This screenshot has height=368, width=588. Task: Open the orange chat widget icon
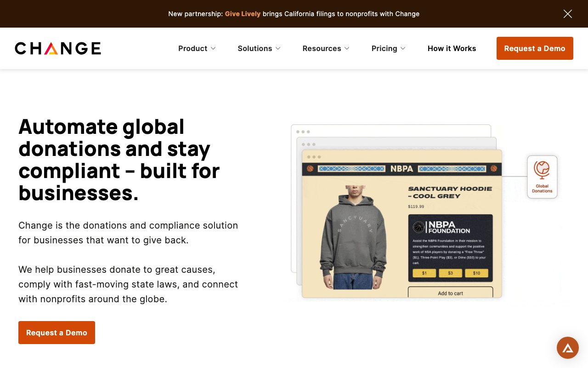568,348
